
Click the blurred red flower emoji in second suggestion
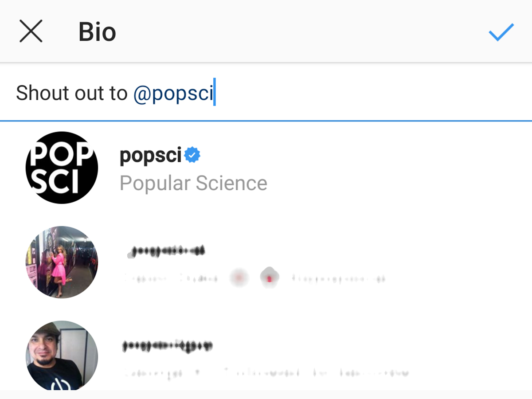click(x=269, y=278)
